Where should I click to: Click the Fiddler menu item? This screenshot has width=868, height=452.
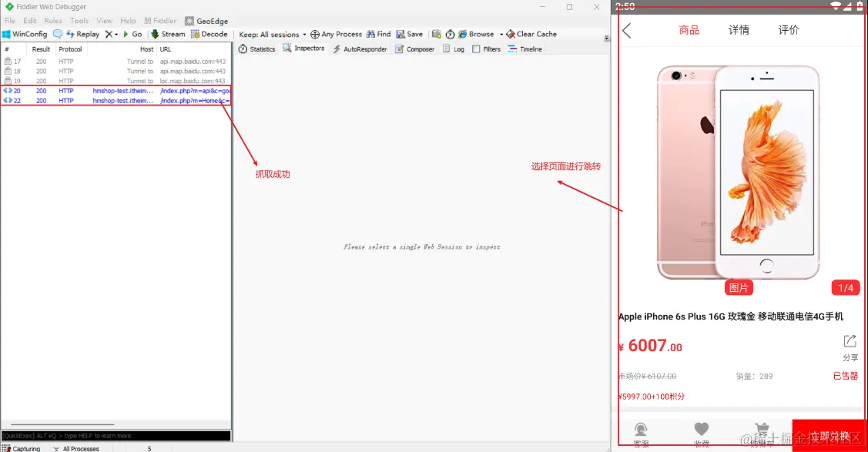[x=160, y=21]
